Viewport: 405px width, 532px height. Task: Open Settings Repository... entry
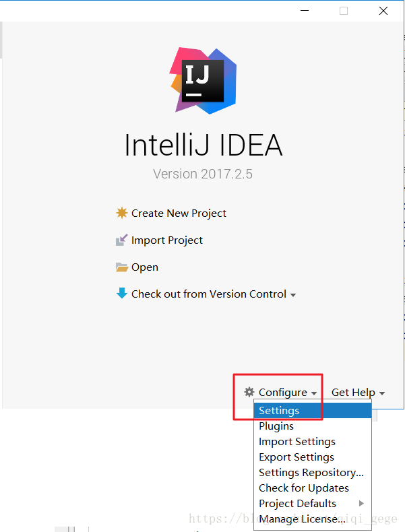[x=312, y=473]
